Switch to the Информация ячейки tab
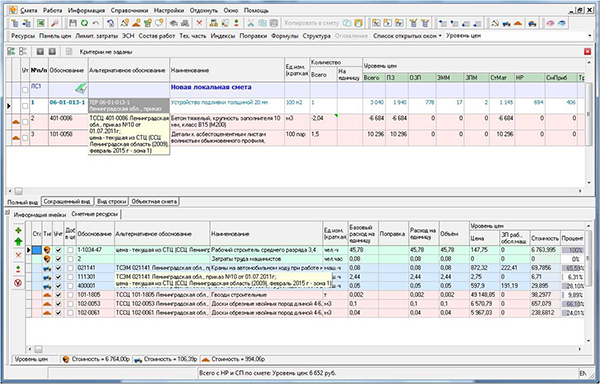 tap(40, 215)
